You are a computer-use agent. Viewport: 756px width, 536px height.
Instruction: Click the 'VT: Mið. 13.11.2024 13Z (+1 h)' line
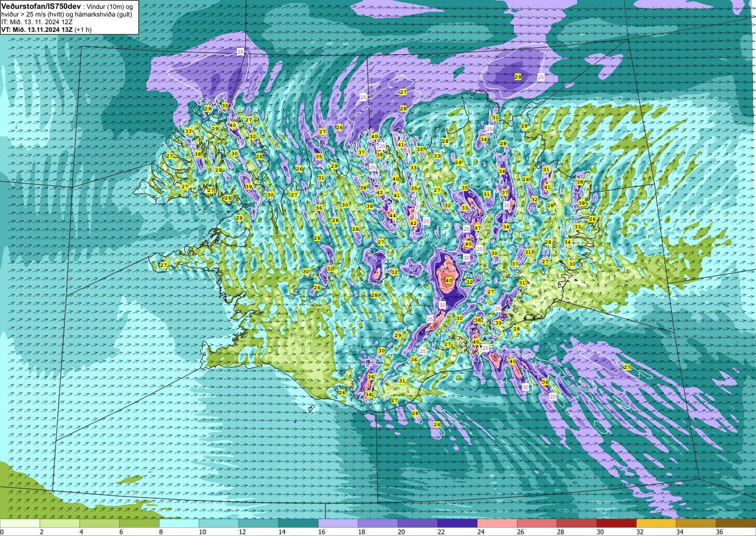pos(46,29)
